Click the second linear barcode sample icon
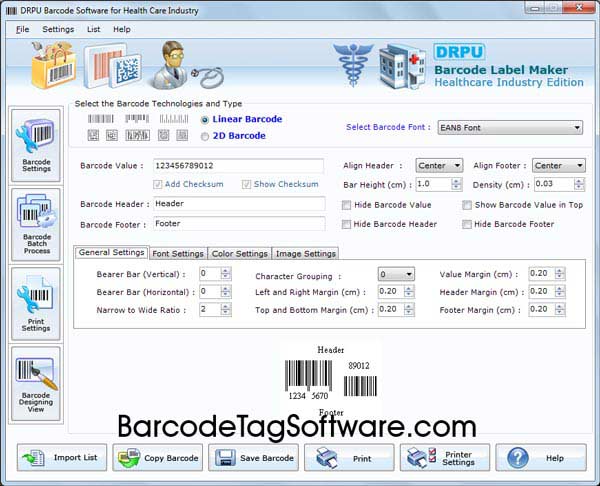 coord(137,119)
